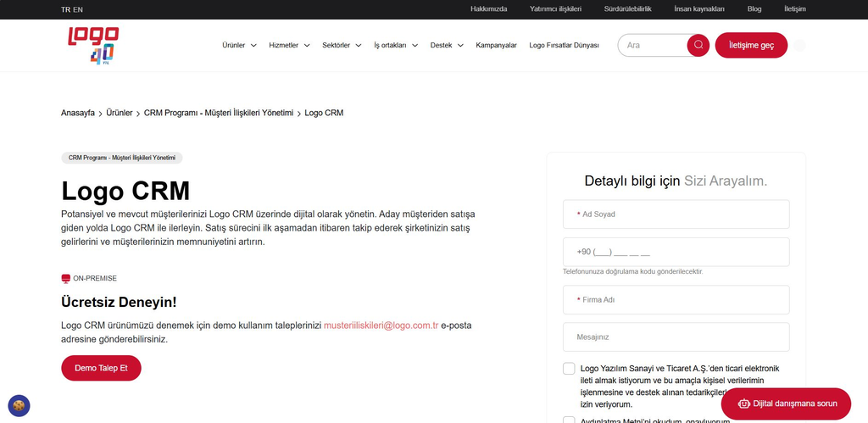Expand the Hizmetler dropdown menu
This screenshot has width=868, height=423.
(x=289, y=46)
